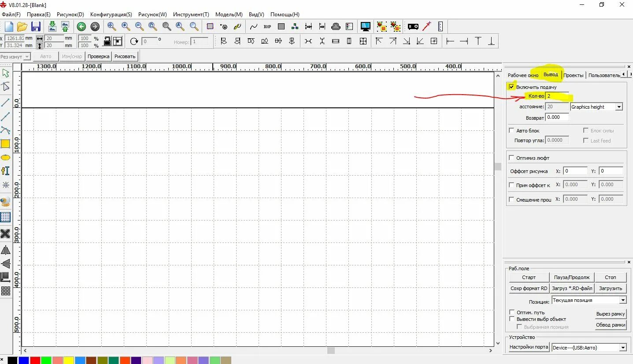The image size is (633, 364).
Task: Select the arrow Selection tool
Action: click(x=6, y=73)
